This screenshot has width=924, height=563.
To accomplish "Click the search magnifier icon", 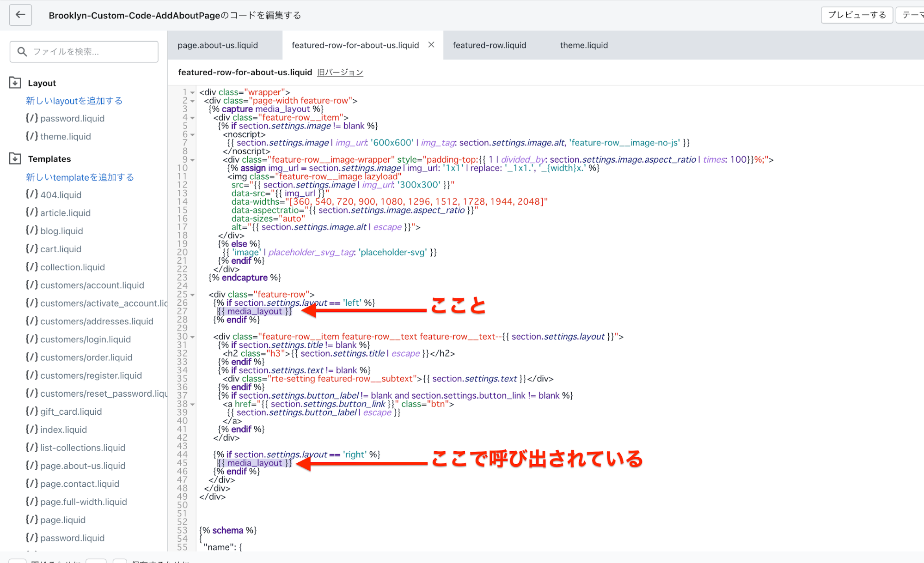I will click(x=22, y=52).
